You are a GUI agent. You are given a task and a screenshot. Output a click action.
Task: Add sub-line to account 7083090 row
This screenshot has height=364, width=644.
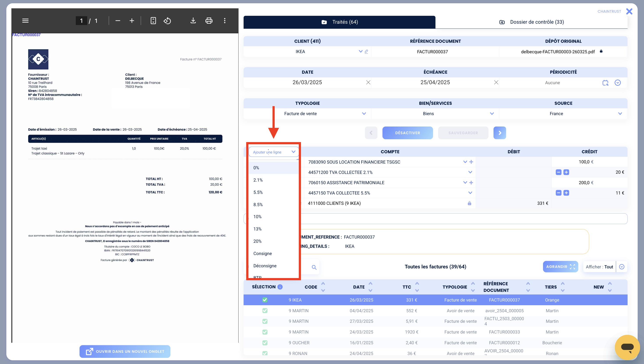[471, 162]
